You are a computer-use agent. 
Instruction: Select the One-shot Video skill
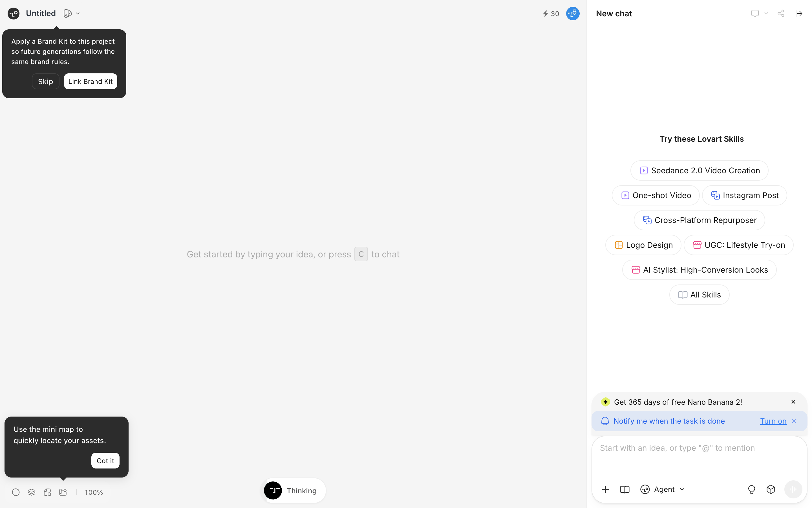(x=655, y=195)
